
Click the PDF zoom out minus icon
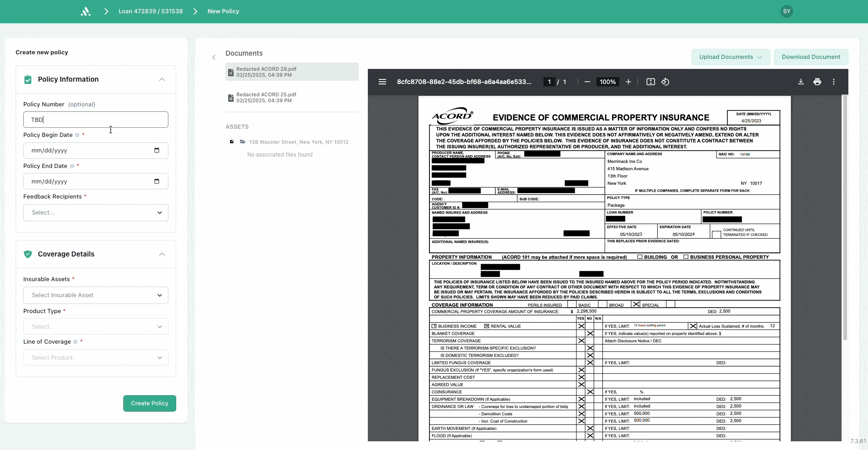(587, 82)
